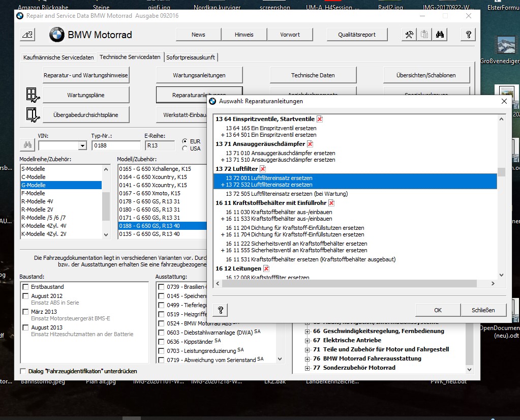The width and height of the screenshot is (520, 420).
Task: Switch to Kaufmännische Servicedaten tab
Action: pos(58,57)
